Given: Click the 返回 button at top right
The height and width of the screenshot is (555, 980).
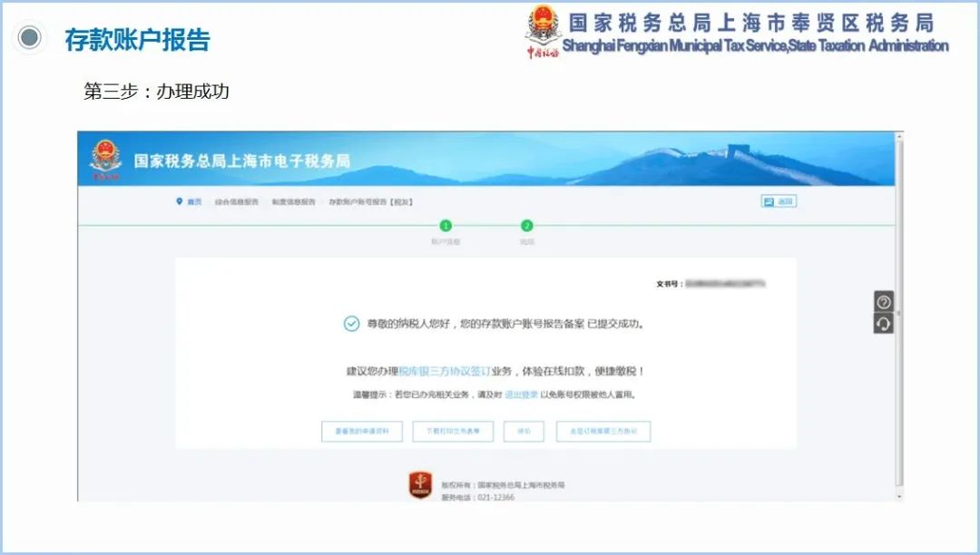Looking at the screenshot, I should tap(779, 201).
